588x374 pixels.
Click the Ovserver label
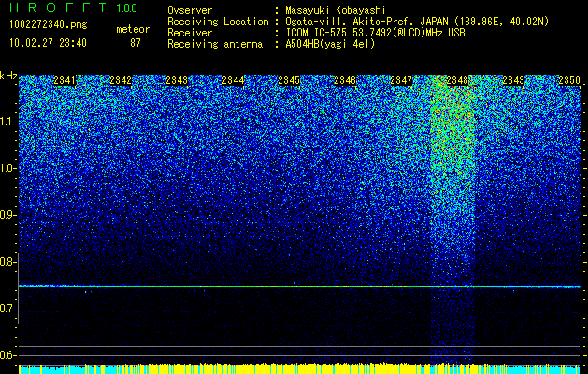[190, 10]
